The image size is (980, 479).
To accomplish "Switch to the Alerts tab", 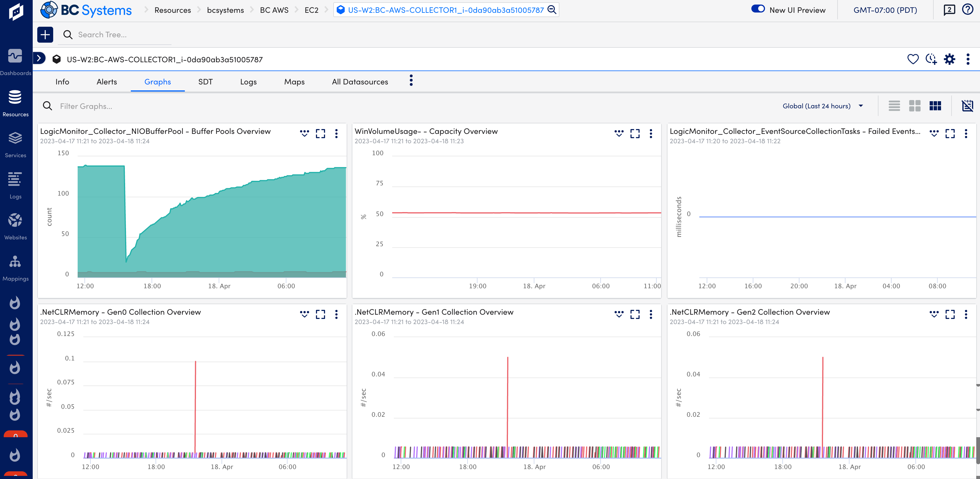I will point(107,82).
